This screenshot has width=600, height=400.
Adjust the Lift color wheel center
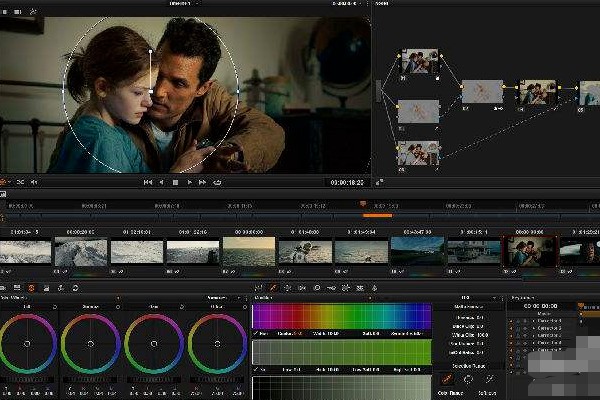tap(26, 343)
